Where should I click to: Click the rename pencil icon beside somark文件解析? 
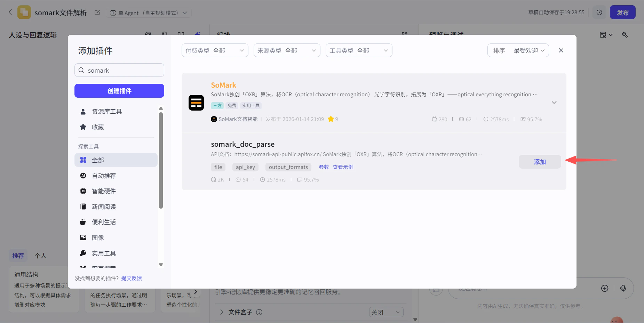tap(97, 12)
